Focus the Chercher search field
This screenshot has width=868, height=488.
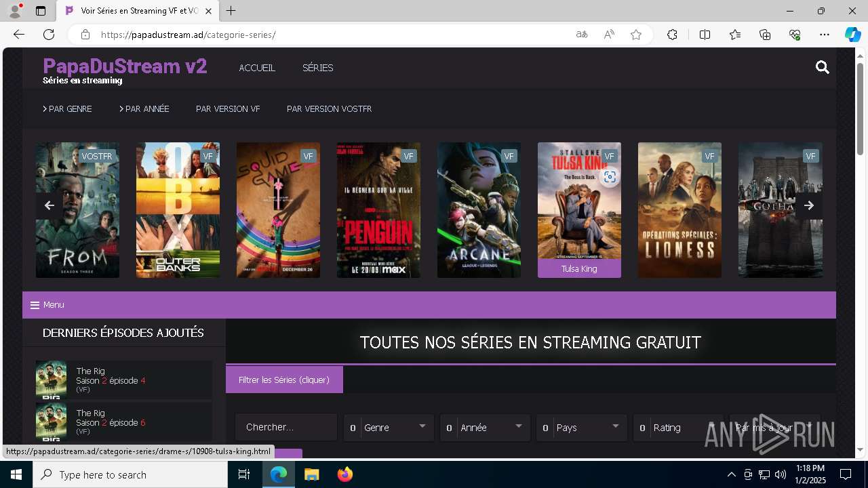(x=286, y=428)
